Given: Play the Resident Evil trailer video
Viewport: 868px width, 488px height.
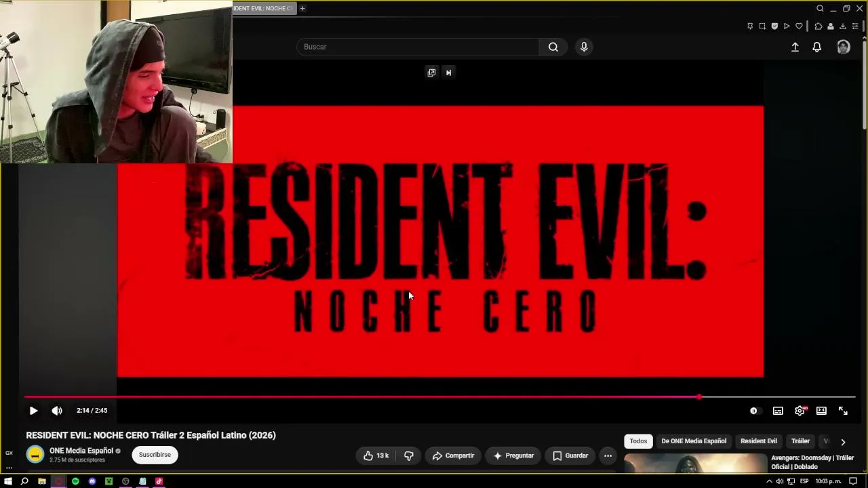Looking at the screenshot, I should click(x=33, y=410).
